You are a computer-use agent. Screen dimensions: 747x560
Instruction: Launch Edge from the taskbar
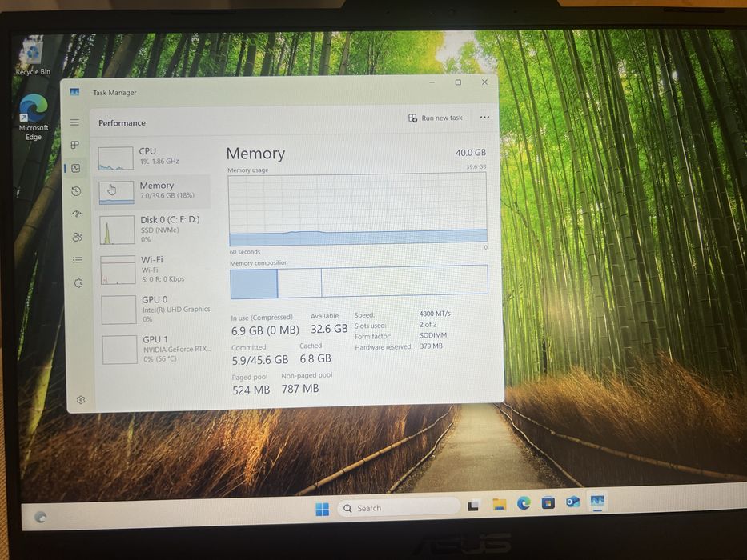pyautogui.click(x=524, y=503)
